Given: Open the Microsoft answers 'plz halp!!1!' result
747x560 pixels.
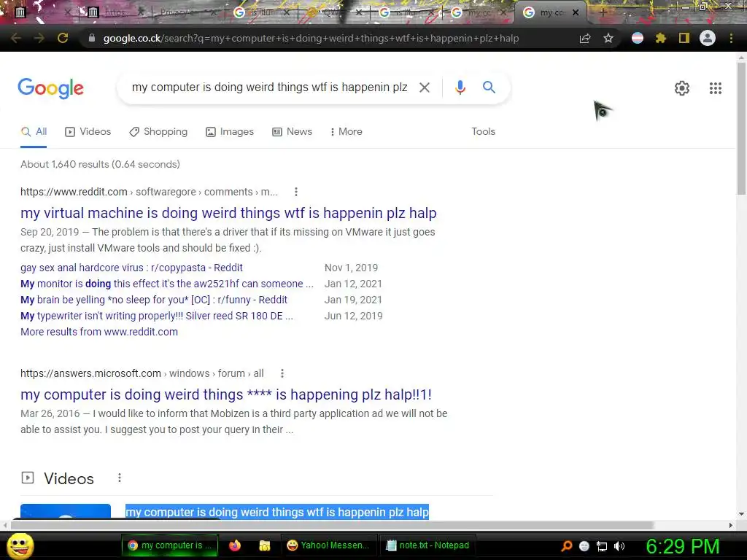Looking at the screenshot, I should 226,394.
